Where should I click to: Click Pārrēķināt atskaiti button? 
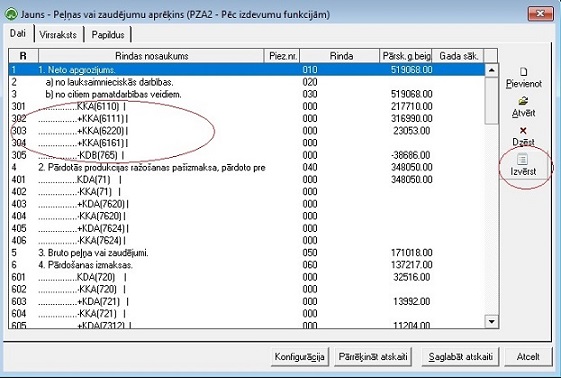(373, 357)
